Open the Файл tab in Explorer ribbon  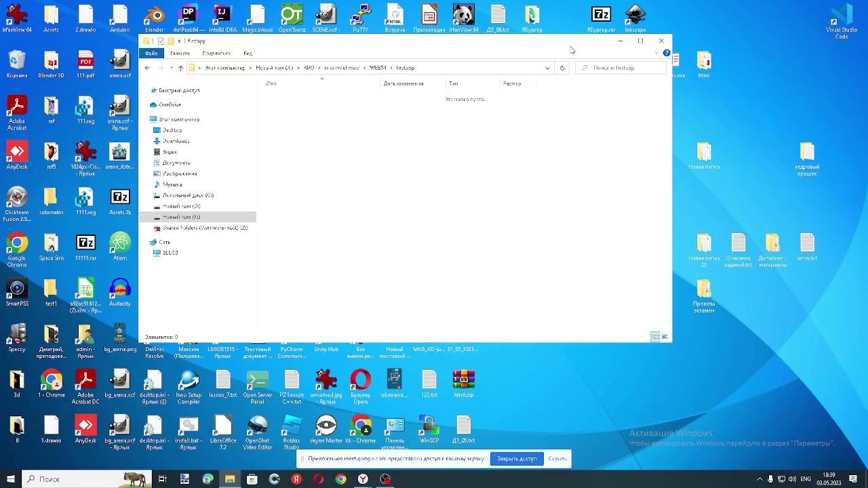pos(151,53)
